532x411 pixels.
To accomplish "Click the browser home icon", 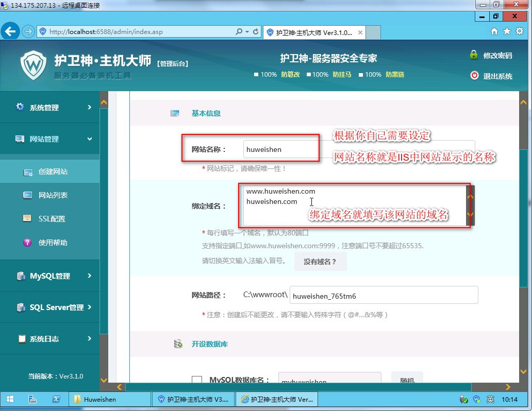I will (x=494, y=31).
